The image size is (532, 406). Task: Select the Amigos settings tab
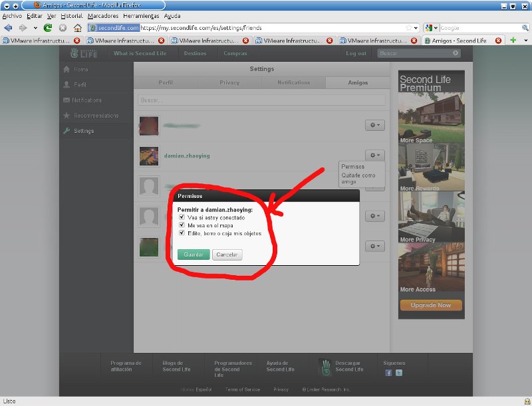(x=358, y=82)
